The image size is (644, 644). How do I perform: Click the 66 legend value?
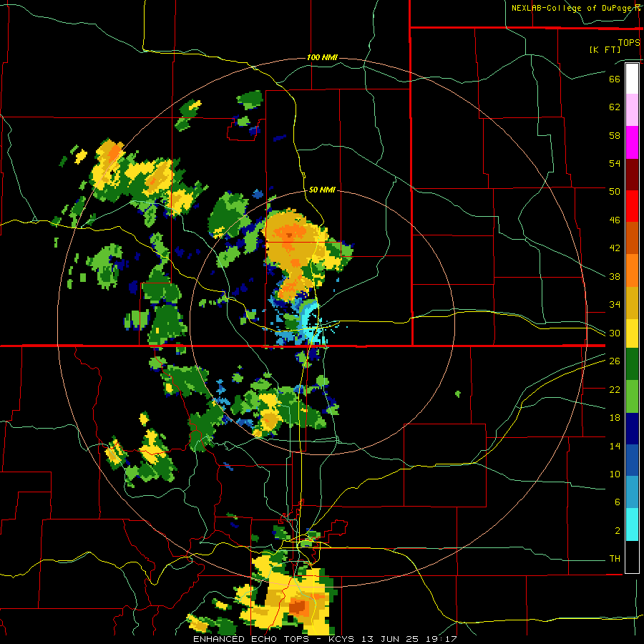click(x=615, y=79)
